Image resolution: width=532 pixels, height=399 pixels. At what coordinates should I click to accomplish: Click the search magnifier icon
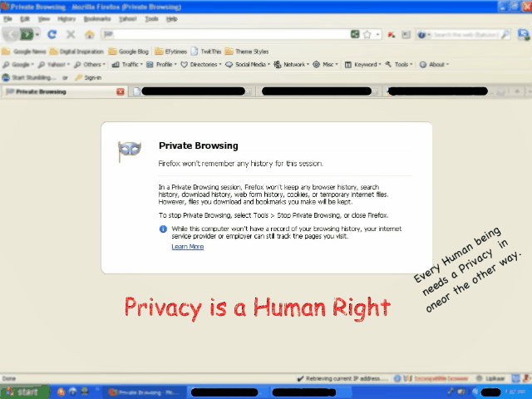pos(505,34)
